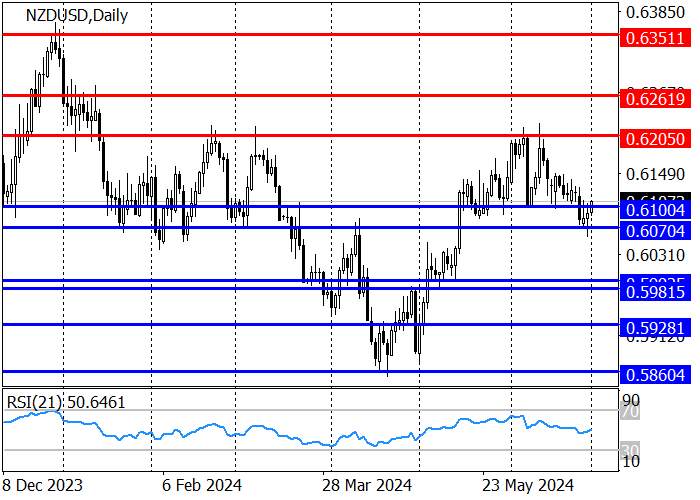Screen dimensions: 700x500
Task: Click the 8 Dec 2023 date label
Action: (43, 485)
